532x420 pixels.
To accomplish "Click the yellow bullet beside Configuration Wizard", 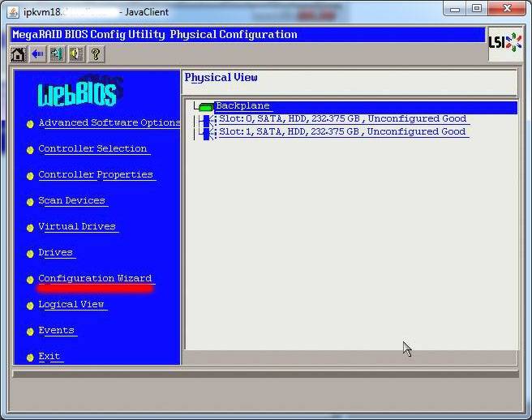I will point(30,280).
